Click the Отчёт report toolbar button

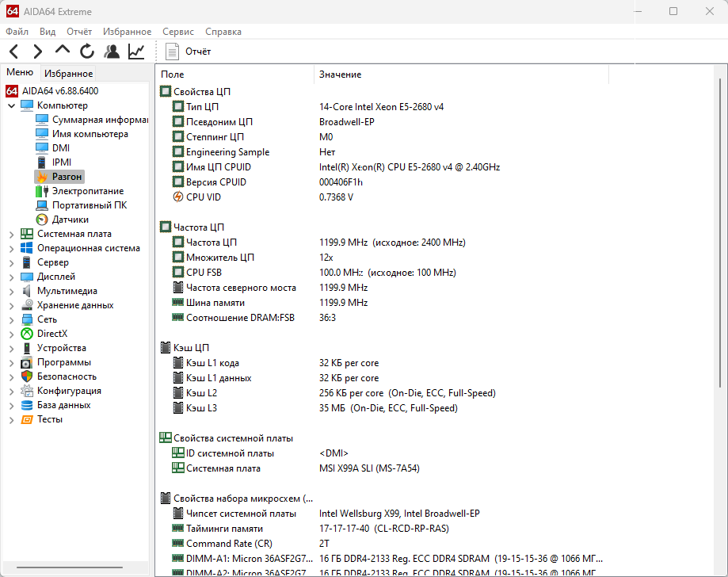pyautogui.click(x=189, y=52)
